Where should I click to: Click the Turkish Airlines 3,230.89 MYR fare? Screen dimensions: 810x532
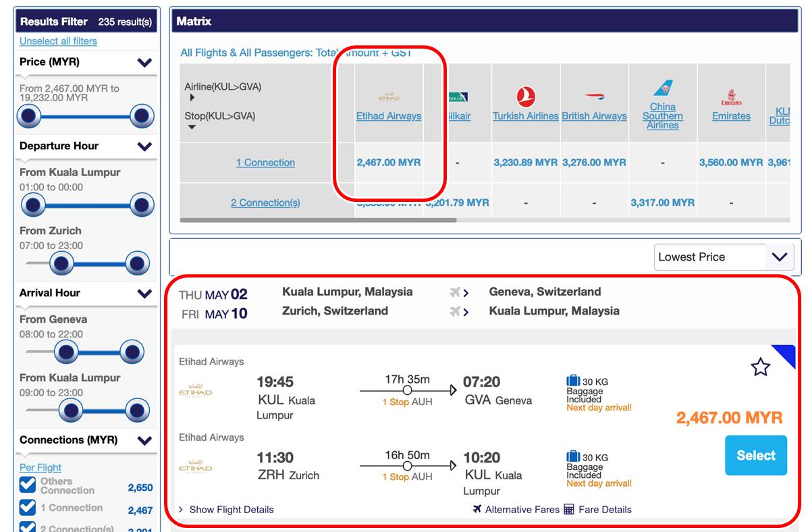point(526,163)
